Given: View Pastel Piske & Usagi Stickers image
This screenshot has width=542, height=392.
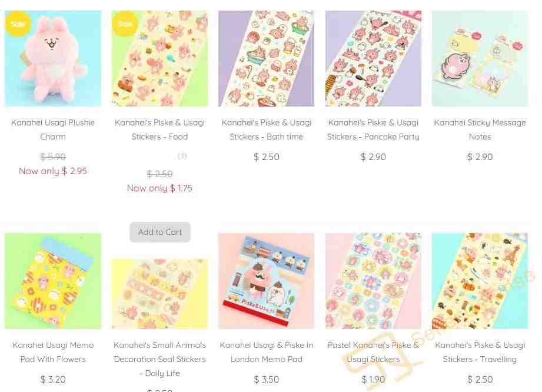Looking at the screenshot, I should 373,281.
